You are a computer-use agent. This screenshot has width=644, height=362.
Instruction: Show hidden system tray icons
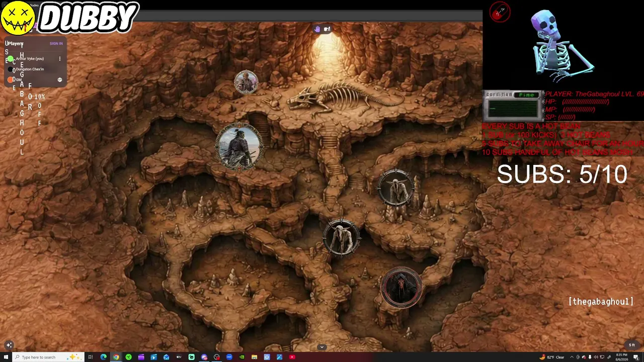click(x=572, y=357)
